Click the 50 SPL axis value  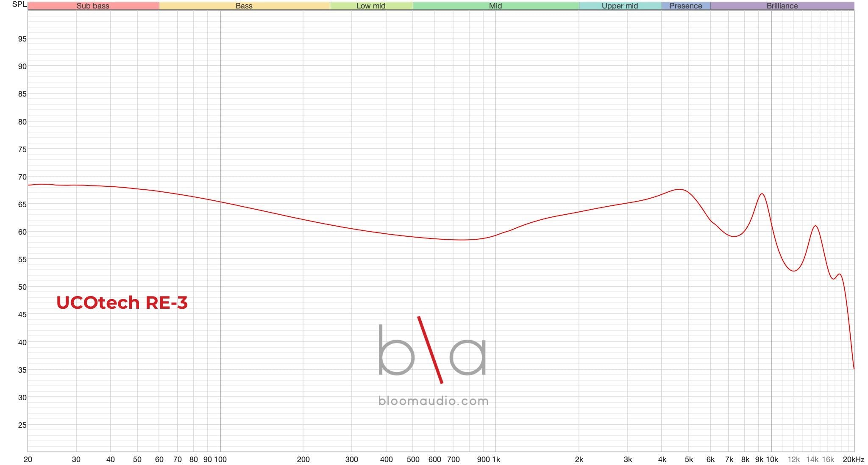point(22,287)
